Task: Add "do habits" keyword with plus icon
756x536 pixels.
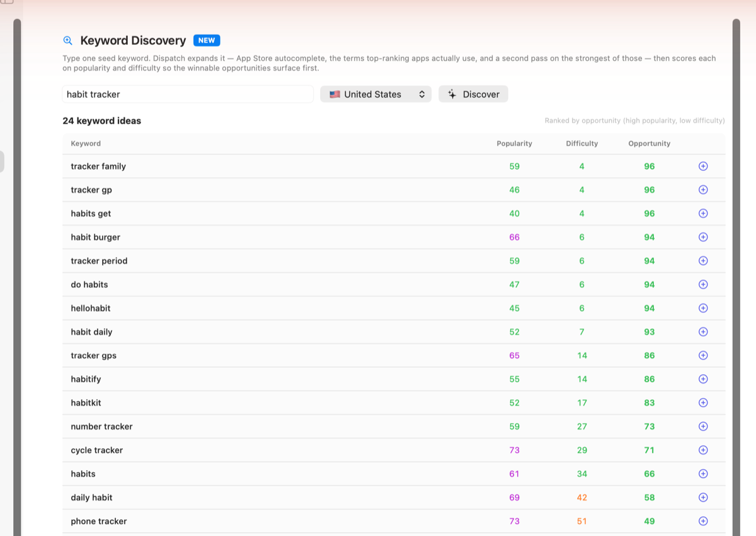Action: click(703, 284)
